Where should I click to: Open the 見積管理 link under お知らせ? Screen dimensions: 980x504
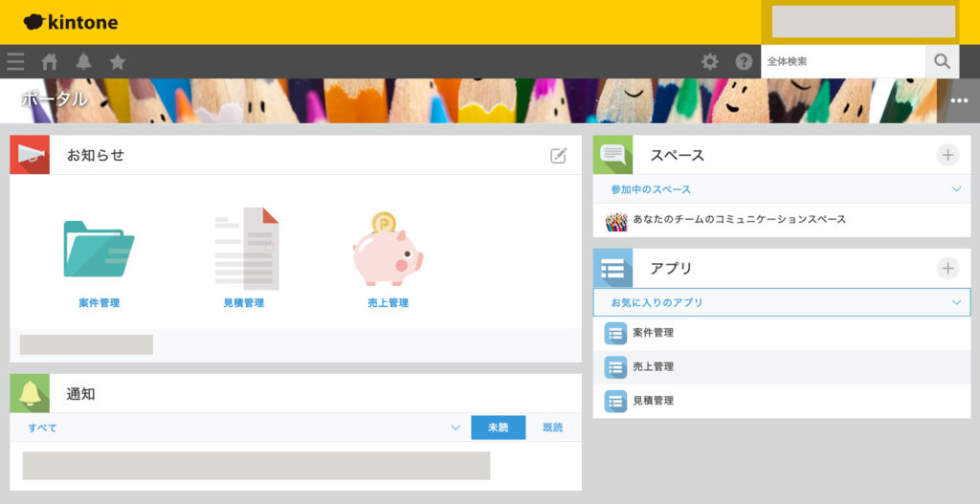244,303
